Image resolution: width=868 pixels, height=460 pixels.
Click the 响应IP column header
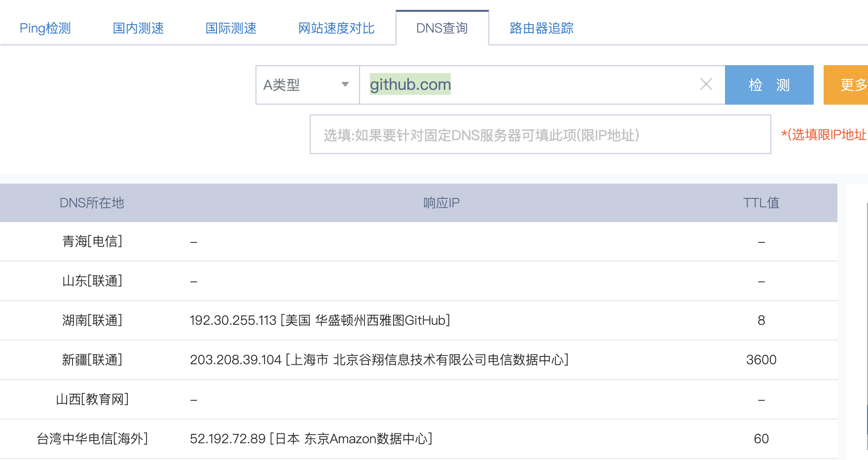(x=441, y=203)
